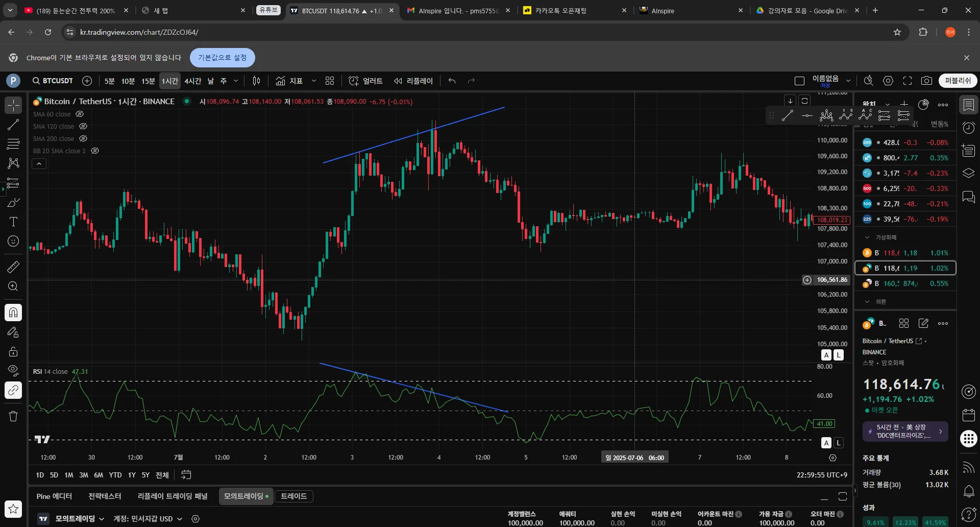Click the 108,019.23 price label on axis
This screenshot has height=527, width=980.
tap(832, 220)
